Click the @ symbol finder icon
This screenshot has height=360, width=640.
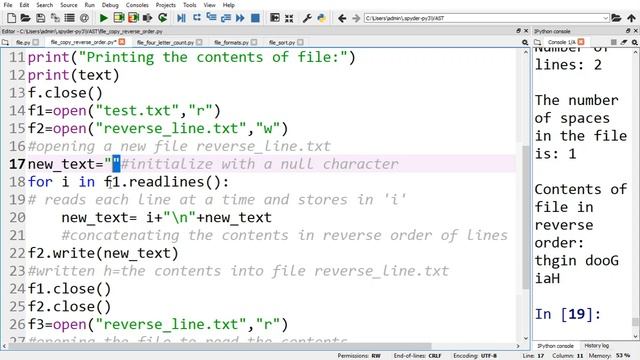84,18
